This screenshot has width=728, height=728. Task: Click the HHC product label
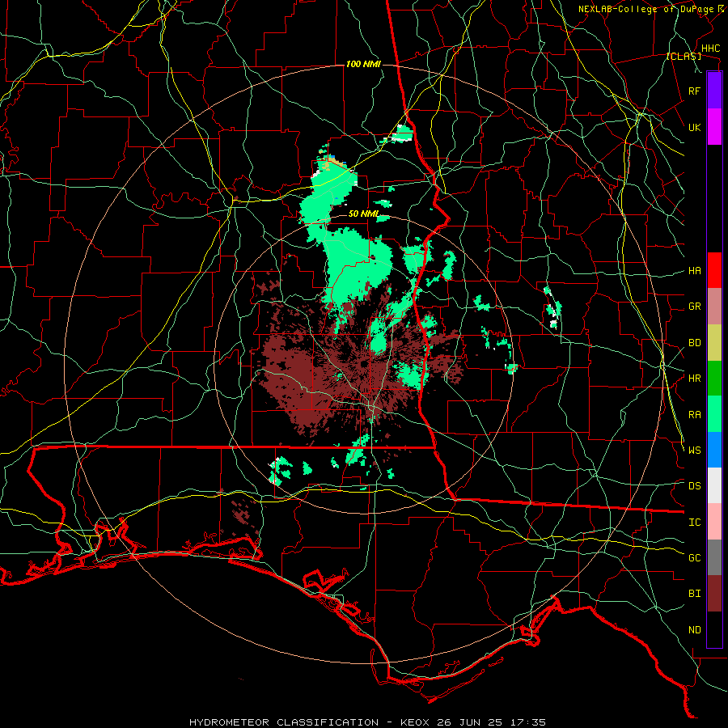pos(710,49)
